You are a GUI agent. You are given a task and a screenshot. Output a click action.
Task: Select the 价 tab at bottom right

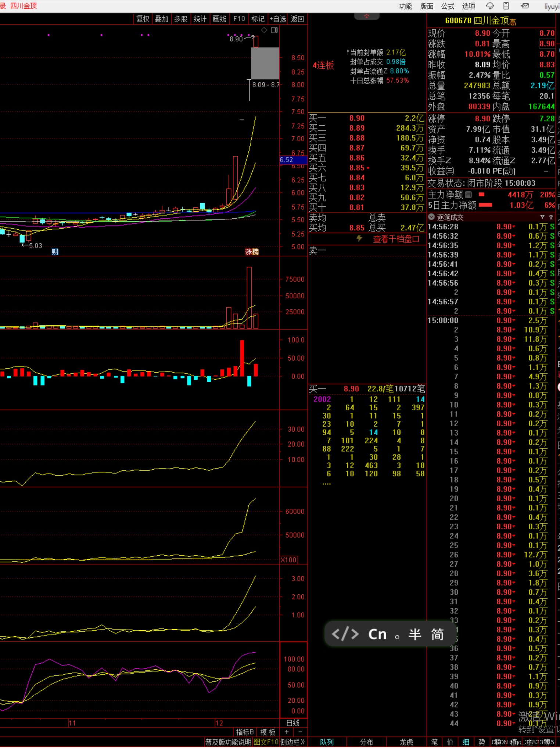point(450,742)
